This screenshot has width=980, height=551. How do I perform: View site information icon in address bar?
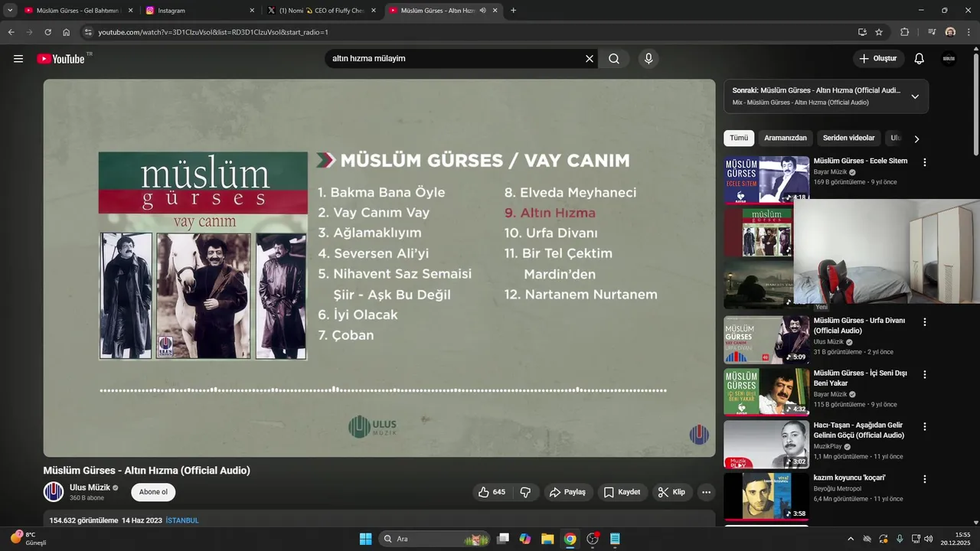click(88, 32)
